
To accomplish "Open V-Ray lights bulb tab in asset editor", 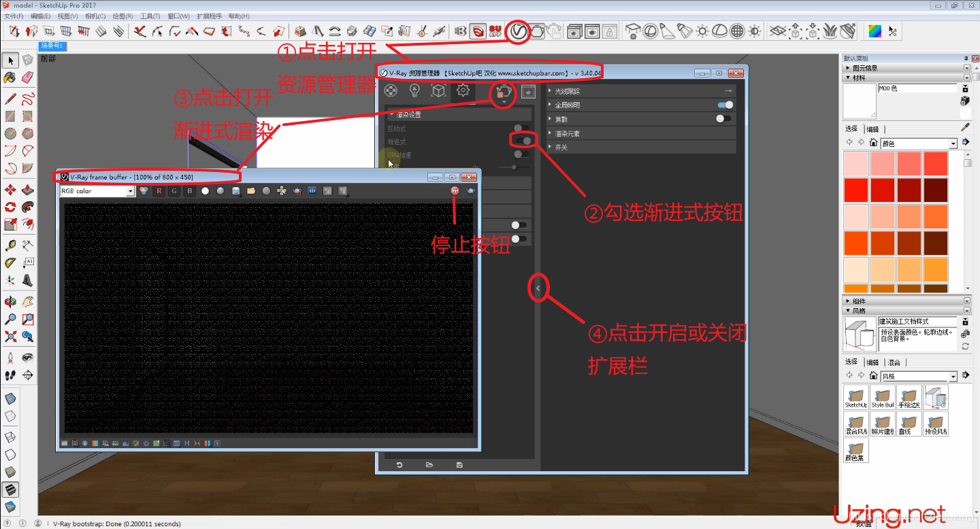I will 414,90.
